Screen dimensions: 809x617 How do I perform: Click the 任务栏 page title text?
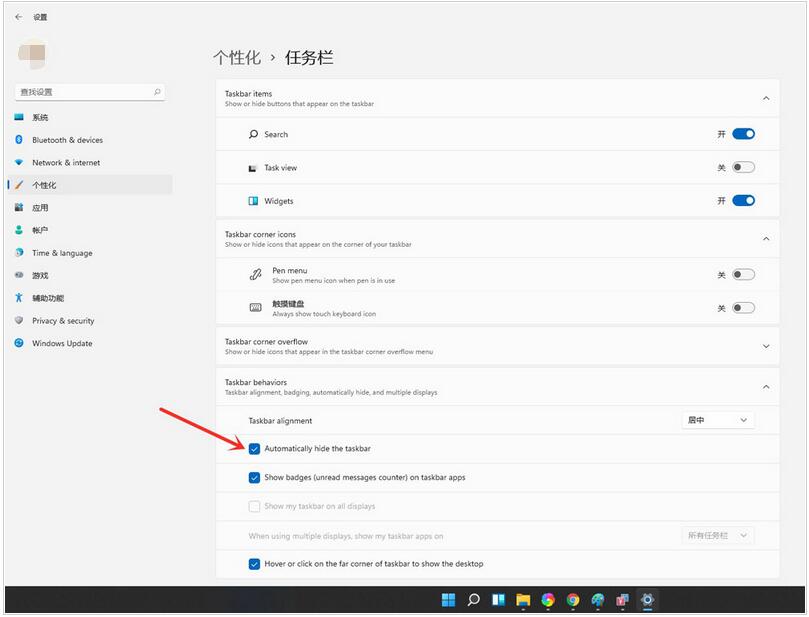309,57
